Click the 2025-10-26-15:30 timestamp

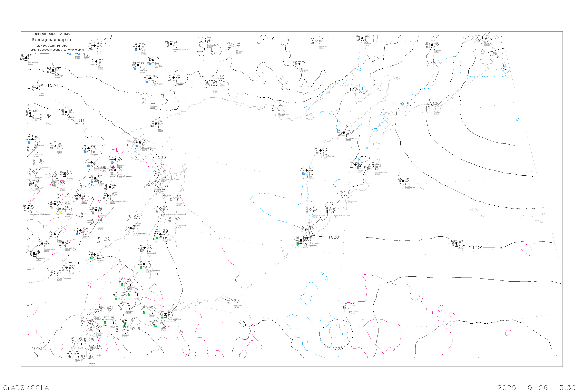click(x=536, y=388)
